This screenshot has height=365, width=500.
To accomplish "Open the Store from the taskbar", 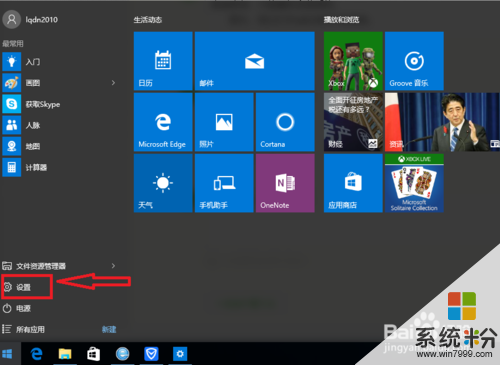I will click(x=94, y=354).
